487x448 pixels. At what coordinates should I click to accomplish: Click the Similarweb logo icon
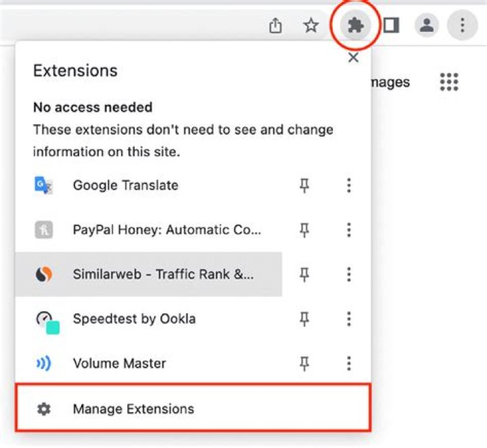point(44,274)
